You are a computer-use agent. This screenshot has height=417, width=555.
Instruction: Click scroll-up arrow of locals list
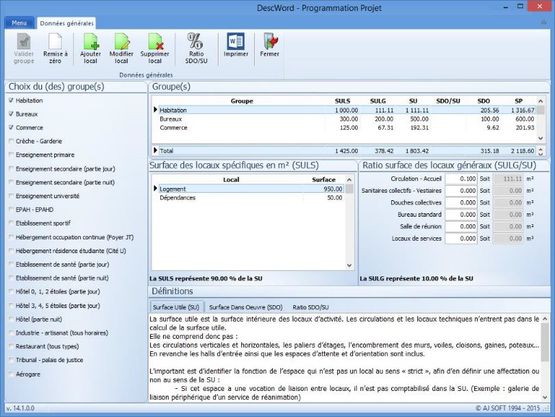tap(349, 179)
